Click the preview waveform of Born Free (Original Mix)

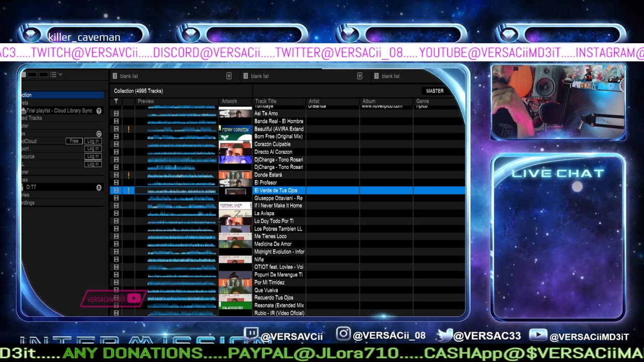(182, 137)
